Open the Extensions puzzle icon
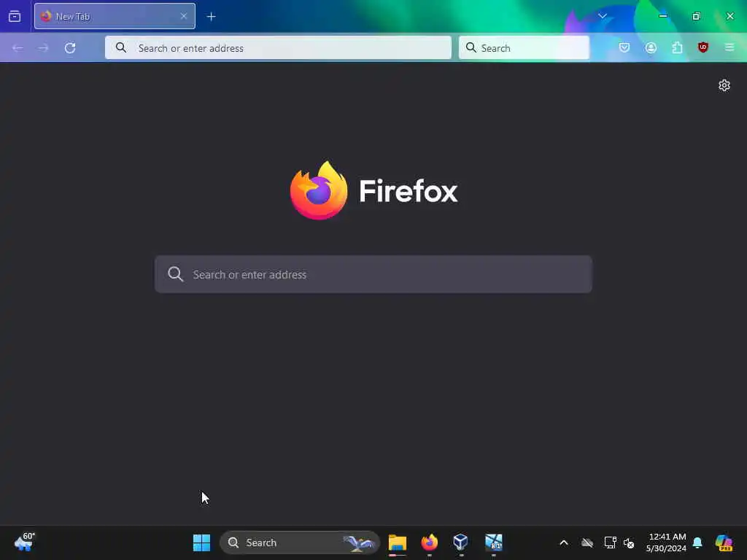Image resolution: width=747 pixels, height=560 pixels. 677,47
